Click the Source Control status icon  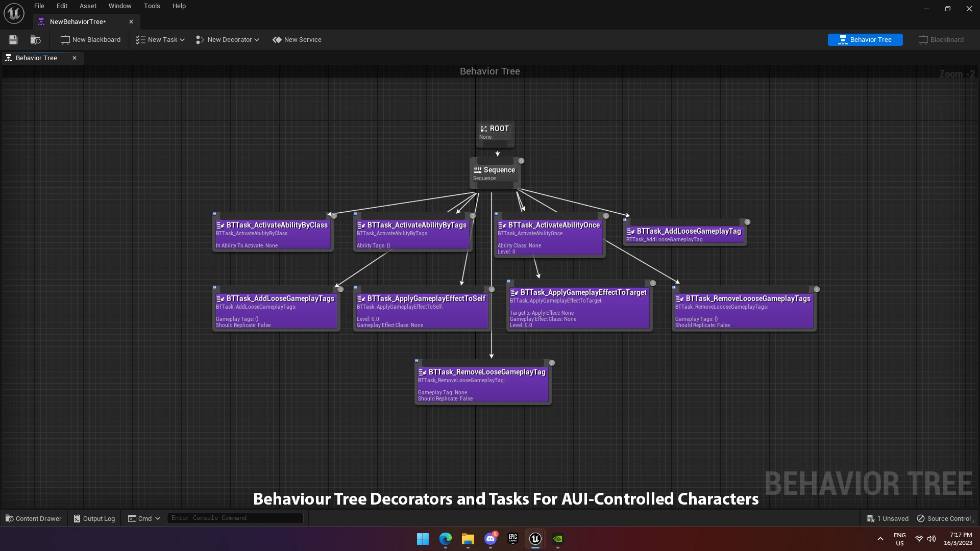tap(921, 518)
